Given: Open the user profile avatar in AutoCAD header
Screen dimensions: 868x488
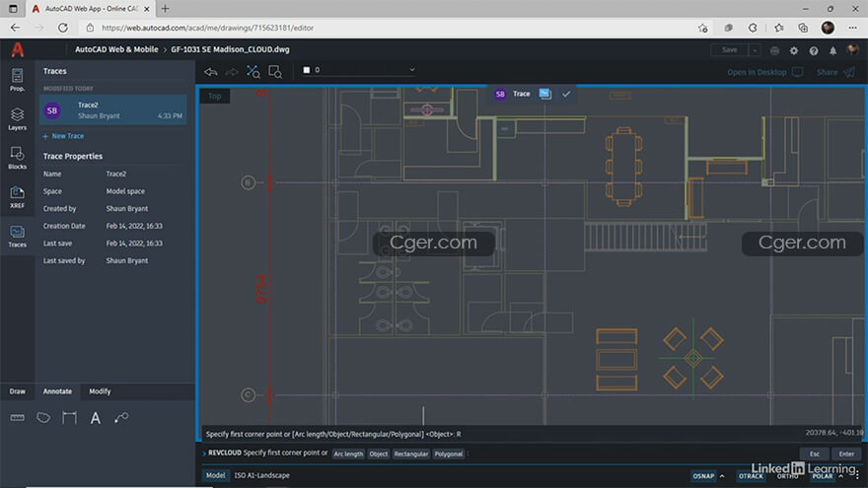Looking at the screenshot, I should click(x=852, y=50).
